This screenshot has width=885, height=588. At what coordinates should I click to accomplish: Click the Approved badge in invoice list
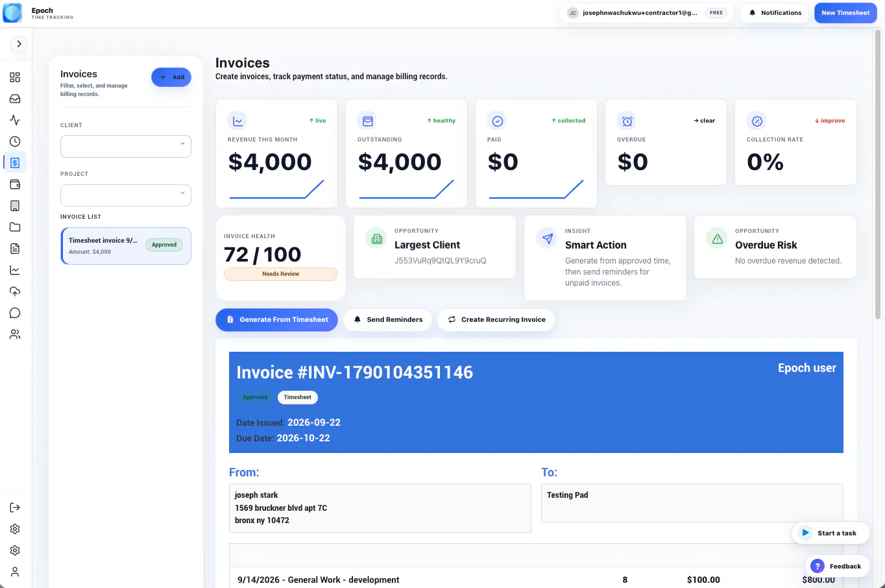(164, 245)
